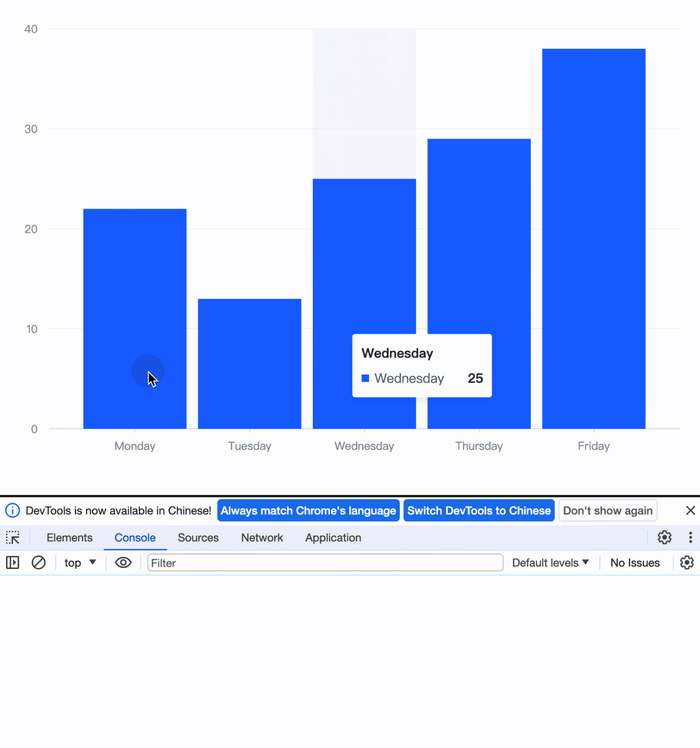
Task: Click the y-axis label 30
Action: [x=31, y=129]
